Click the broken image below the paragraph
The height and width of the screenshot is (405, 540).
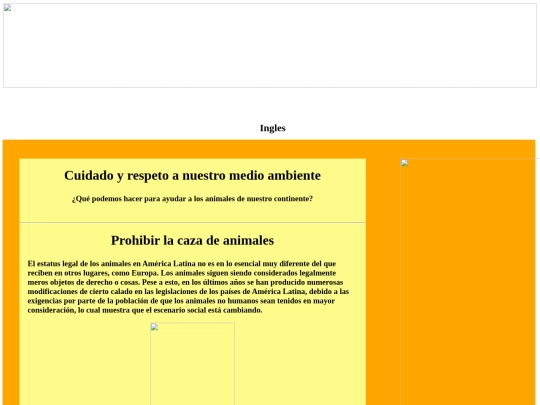click(193, 364)
